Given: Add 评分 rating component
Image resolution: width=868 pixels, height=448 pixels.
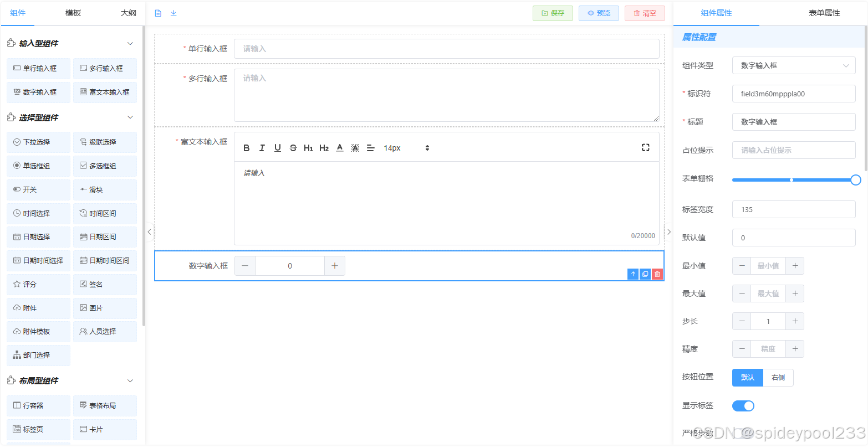Looking at the screenshot, I should click(39, 285).
